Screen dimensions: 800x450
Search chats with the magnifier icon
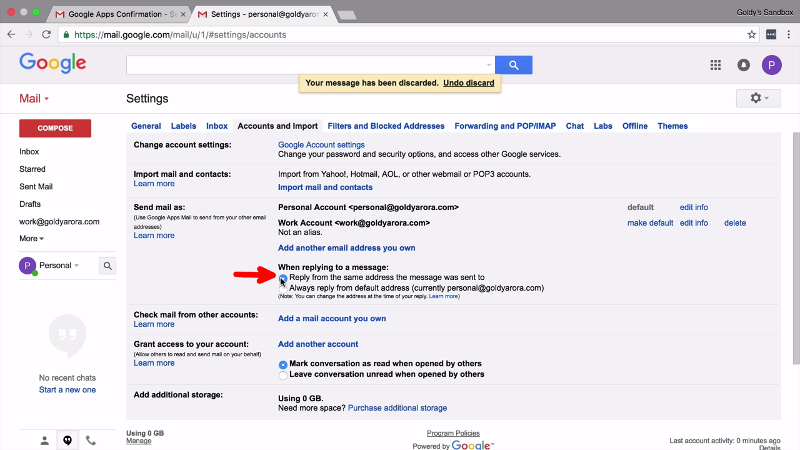pos(108,266)
